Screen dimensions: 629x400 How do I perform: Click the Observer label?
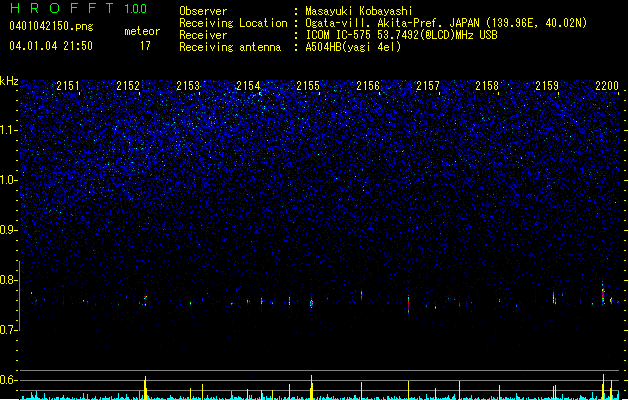tap(203, 11)
